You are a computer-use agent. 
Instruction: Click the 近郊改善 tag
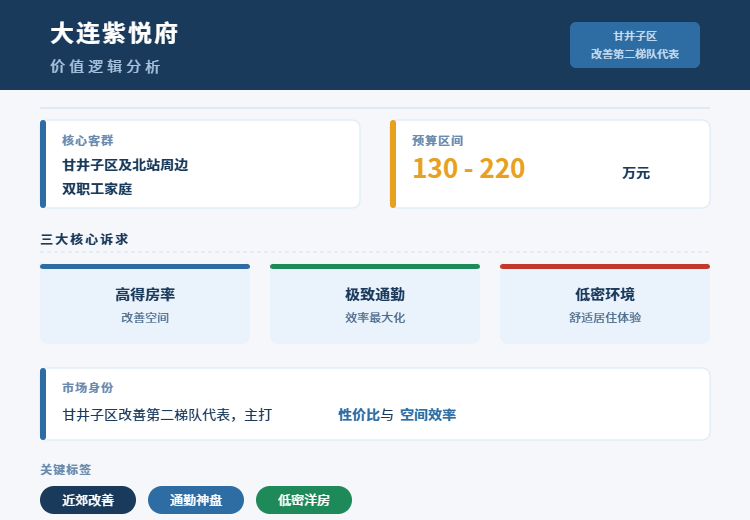[x=88, y=500]
